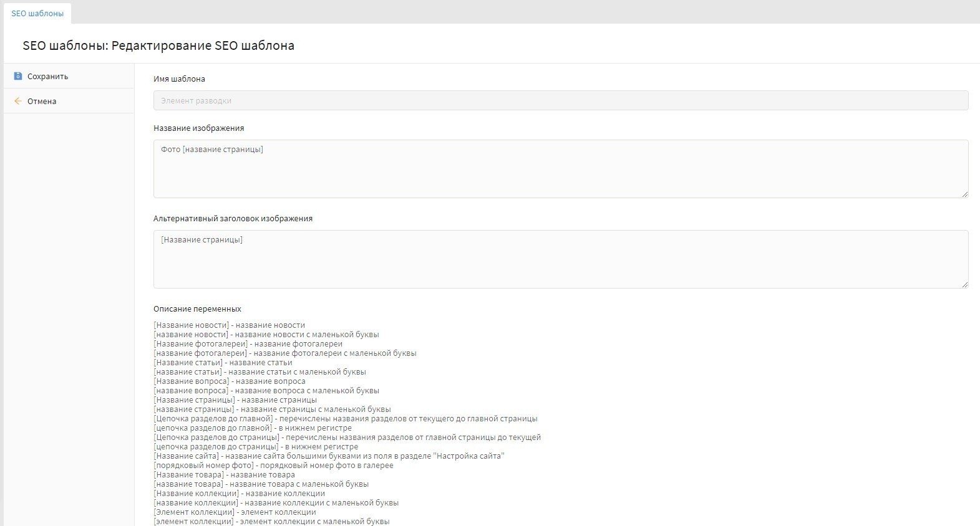Viewport: 980px width, 526px height.
Task: Select the capitalized [Название новости] variable line
Action: 229,325
